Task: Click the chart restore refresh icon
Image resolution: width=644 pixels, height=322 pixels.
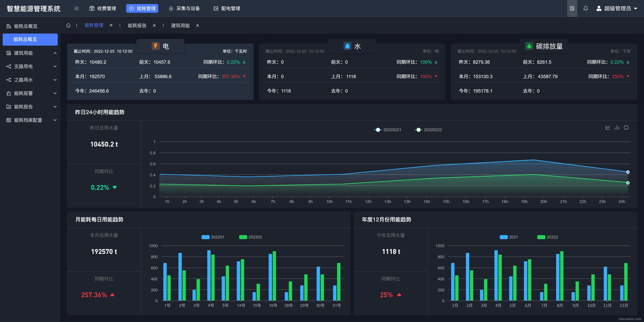Action: (x=626, y=127)
